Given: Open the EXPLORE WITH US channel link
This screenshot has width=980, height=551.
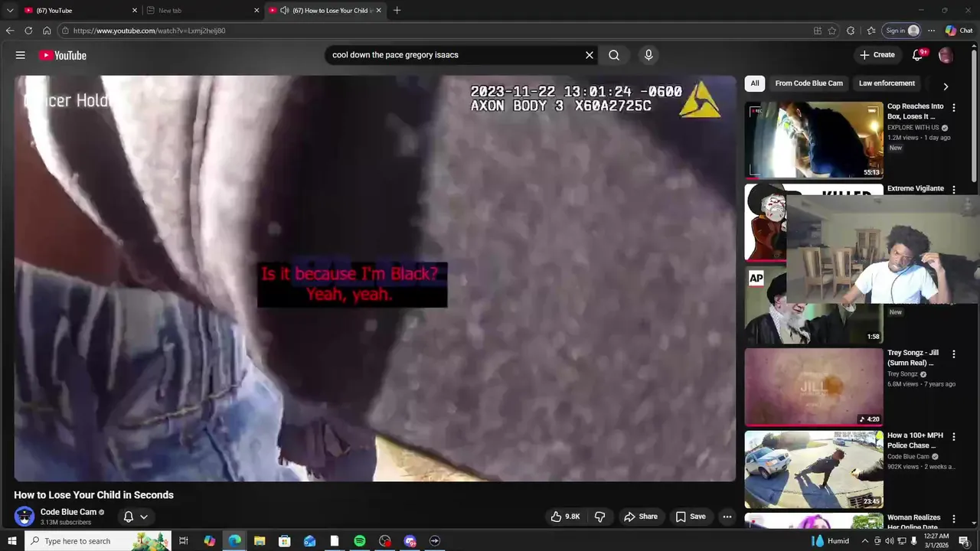Looking at the screenshot, I should (x=913, y=128).
